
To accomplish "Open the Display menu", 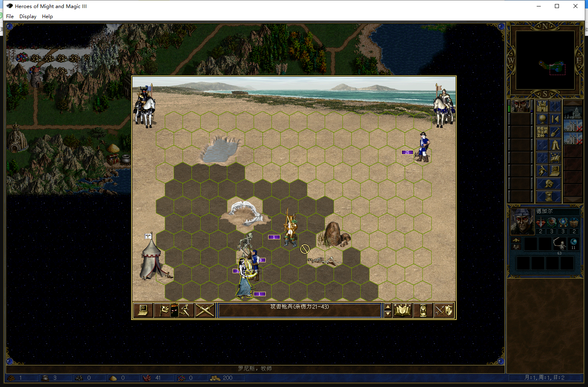I will [28, 17].
